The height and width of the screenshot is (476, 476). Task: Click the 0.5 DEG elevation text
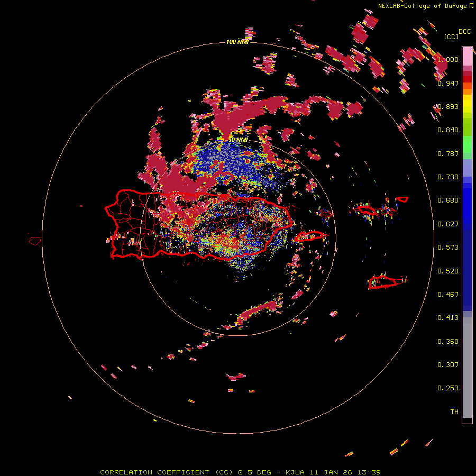(x=255, y=472)
